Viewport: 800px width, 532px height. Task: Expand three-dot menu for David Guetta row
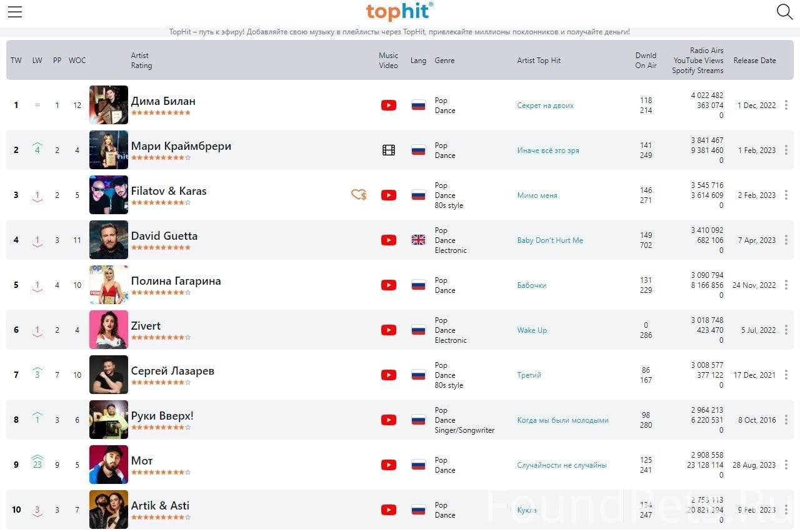pyautogui.click(x=786, y=240)
